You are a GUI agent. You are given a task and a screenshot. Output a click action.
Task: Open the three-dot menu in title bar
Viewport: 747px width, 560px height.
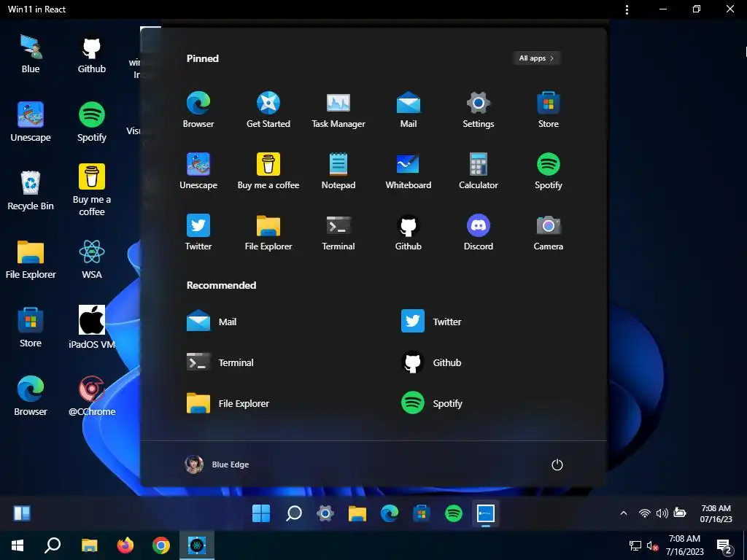[x=627, y=9]
